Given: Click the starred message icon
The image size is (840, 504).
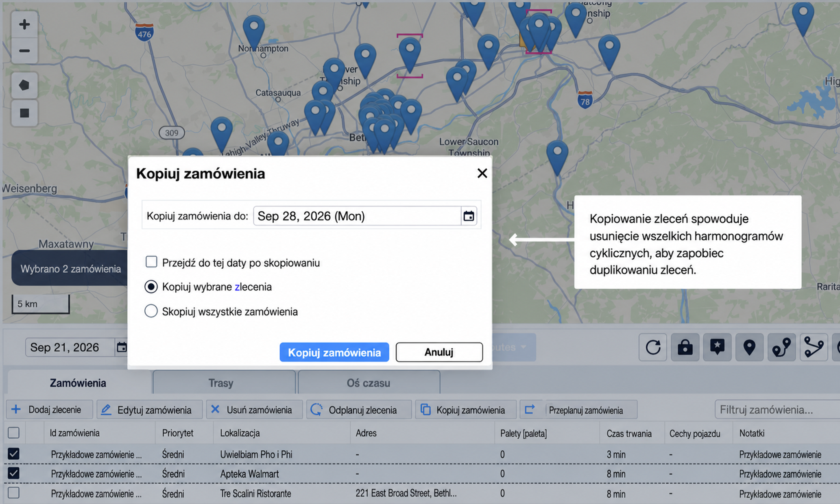Looking at the screenshot, I should 717,347.
